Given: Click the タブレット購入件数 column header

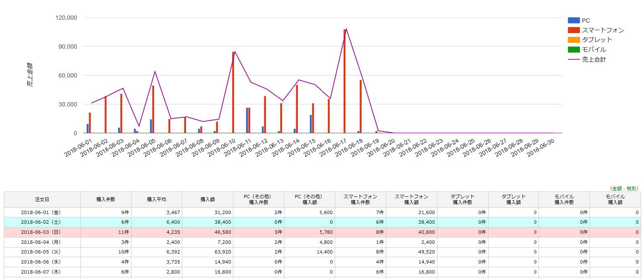Looking at the screenshot, I should click(x=462, y=199).
